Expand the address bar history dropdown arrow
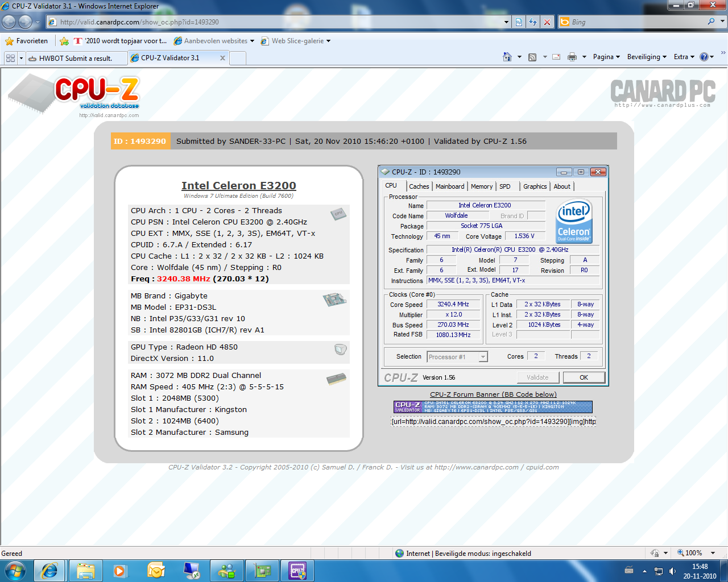The width and height of the screenshot is (728, 582). [x=506, y=22]
